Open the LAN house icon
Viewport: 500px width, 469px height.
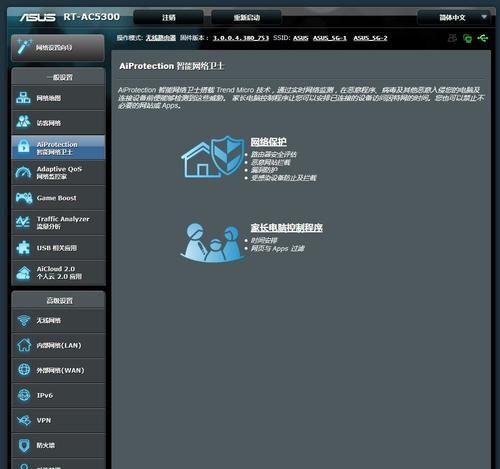tap(24, 345)
